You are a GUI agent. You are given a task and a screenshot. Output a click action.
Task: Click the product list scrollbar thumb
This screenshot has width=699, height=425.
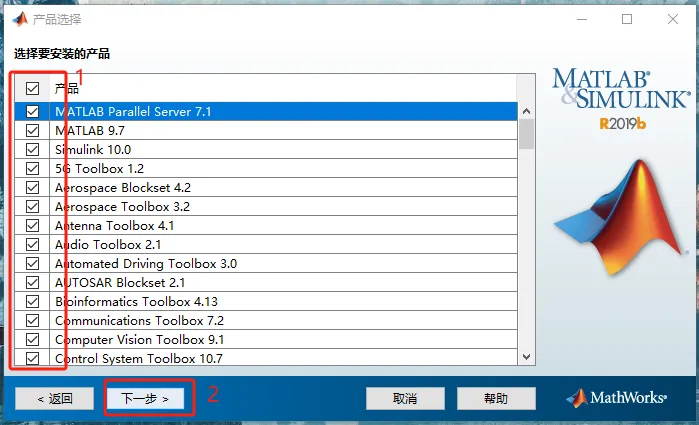[526, 134]
